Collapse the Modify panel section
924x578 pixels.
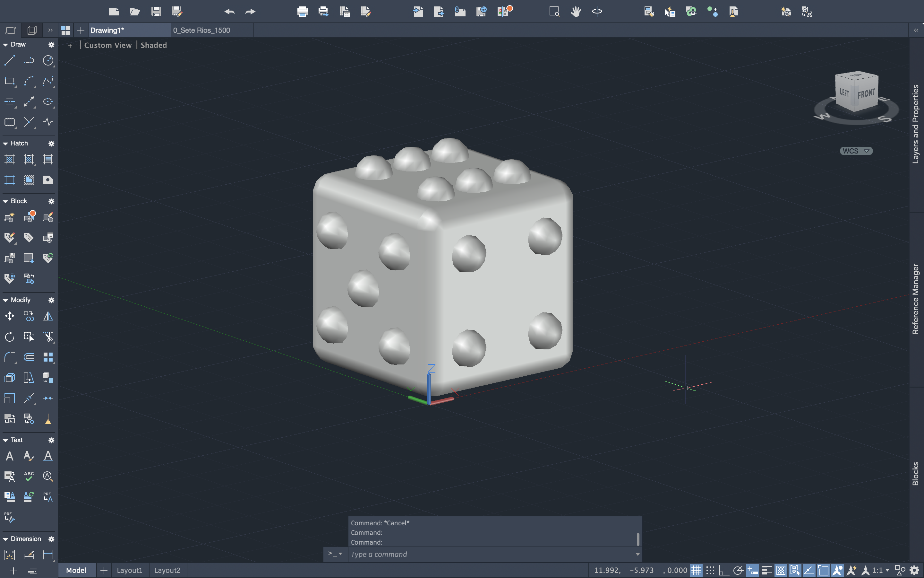click(6, 301)
